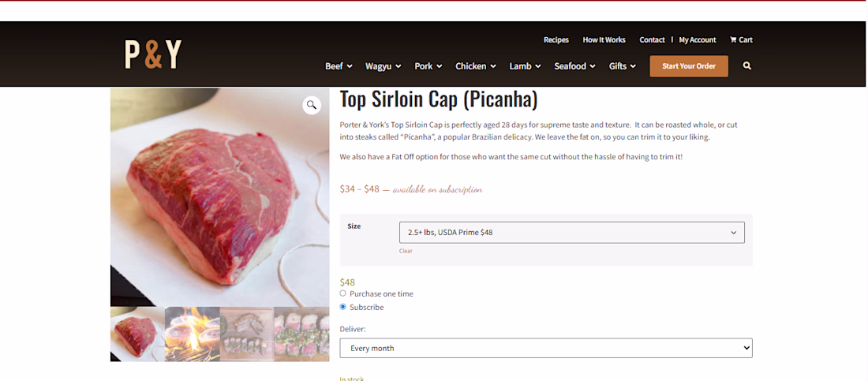868x381 pixels.
Task: Select the raw picanha thumbnail
Action: click(x=137, y=334)
